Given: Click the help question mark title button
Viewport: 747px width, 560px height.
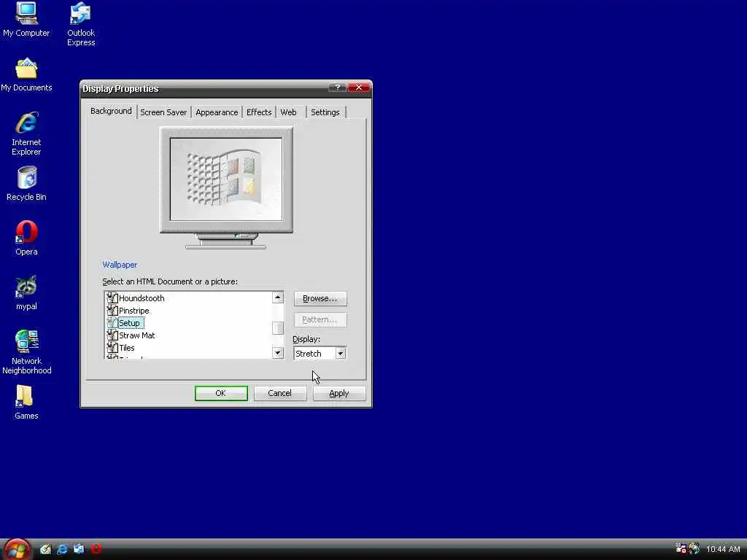Looking at the screenshot, I should pos(337,87).
